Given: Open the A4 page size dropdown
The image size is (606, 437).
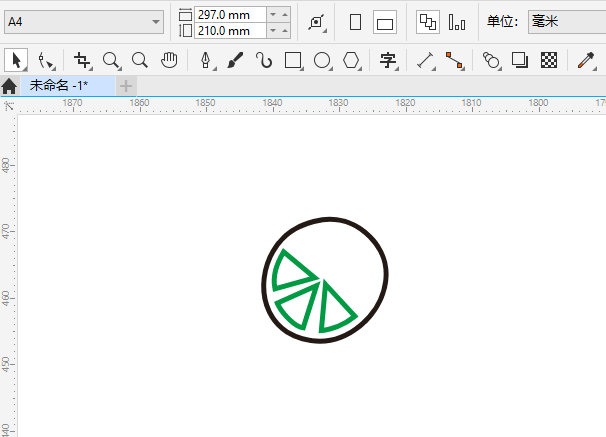Looking at the screenshot, I should tap(84, 22).
